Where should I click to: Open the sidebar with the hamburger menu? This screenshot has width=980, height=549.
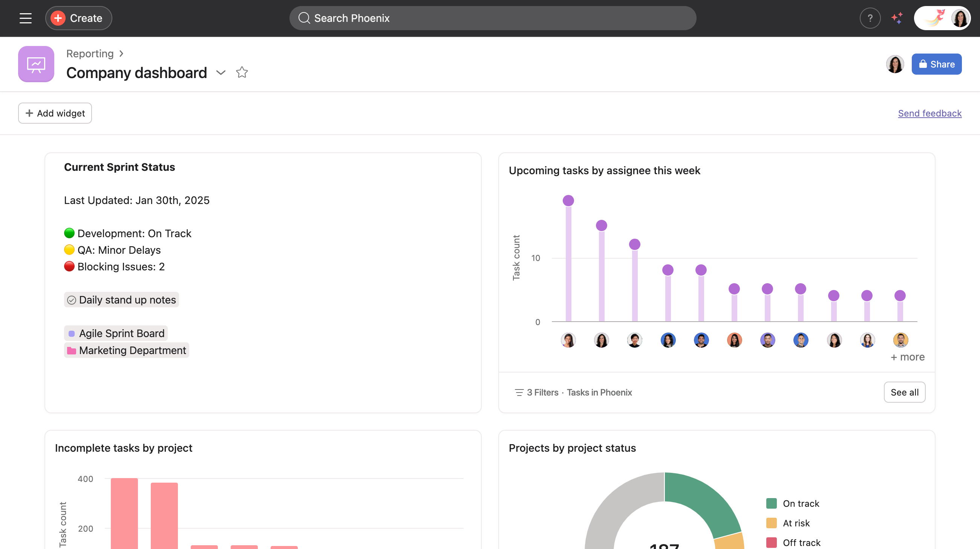click(25, 18)
